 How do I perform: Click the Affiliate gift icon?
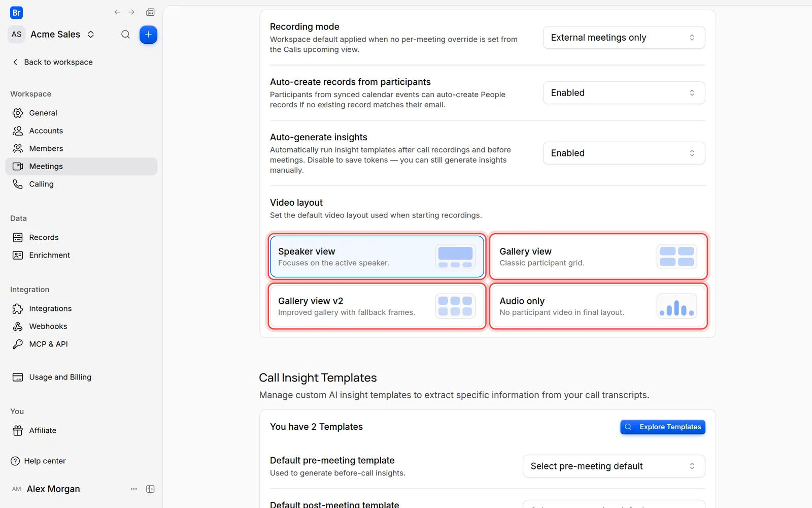pos(18,430)
